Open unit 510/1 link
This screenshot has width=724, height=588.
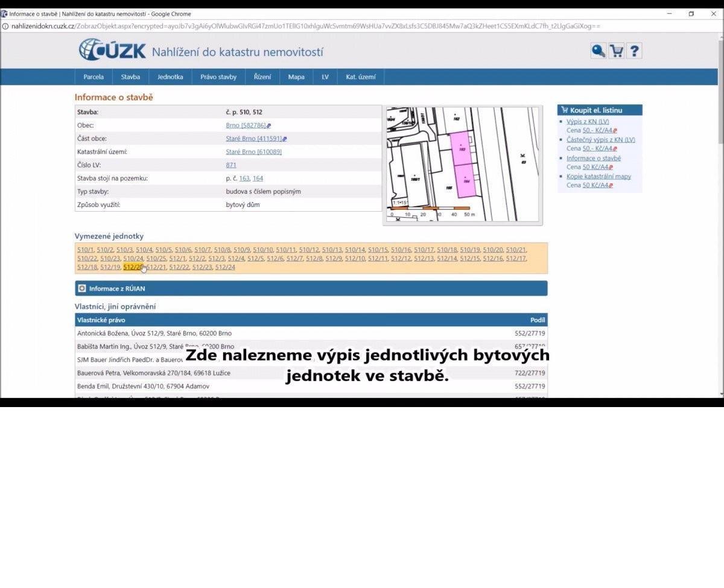[85, 250]
